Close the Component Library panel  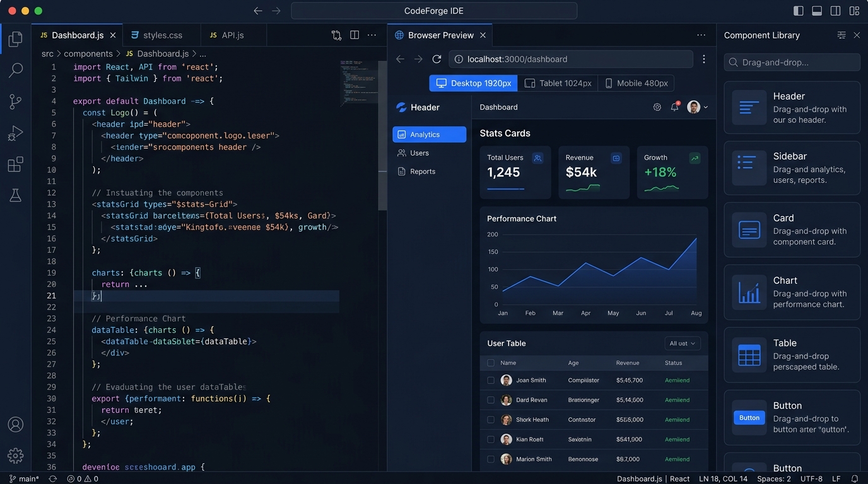pos(857,35)
